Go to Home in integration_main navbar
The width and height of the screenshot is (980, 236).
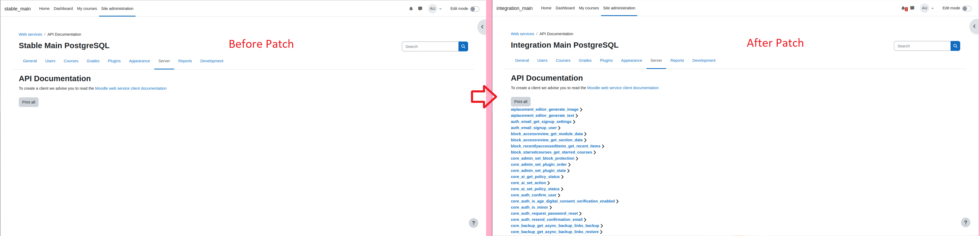pos(546,8)
